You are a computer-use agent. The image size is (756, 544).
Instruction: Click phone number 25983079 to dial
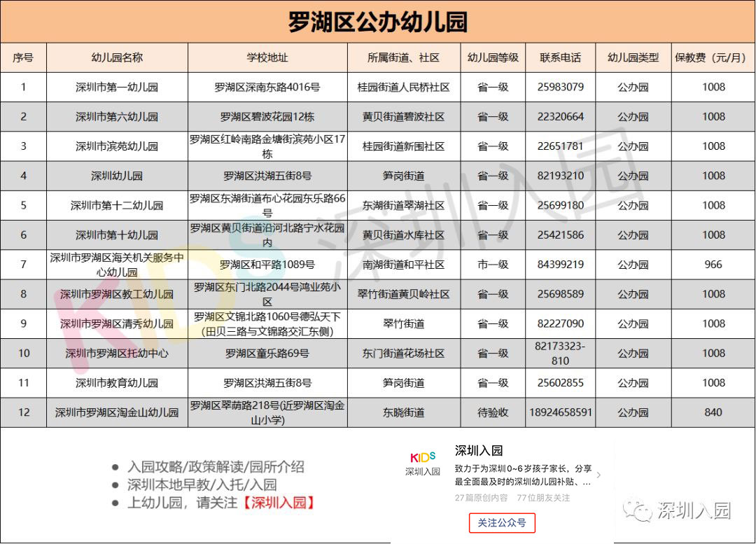(x=560, y=87)
